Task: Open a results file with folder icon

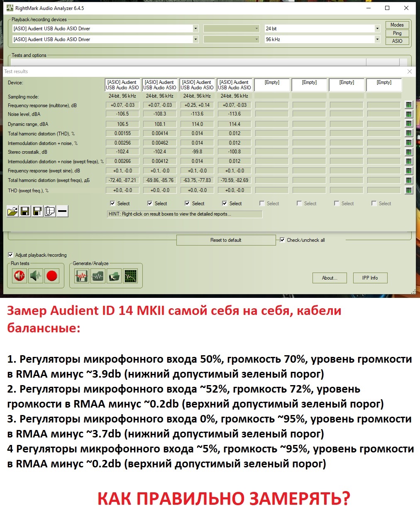Action: tap(12, 211)
